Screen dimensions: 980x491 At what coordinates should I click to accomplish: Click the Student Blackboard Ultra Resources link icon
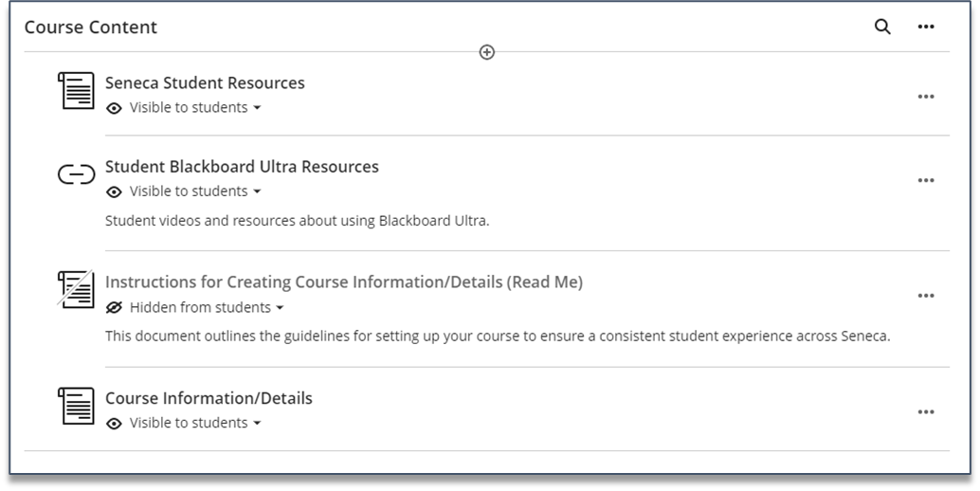coord(76,174)
